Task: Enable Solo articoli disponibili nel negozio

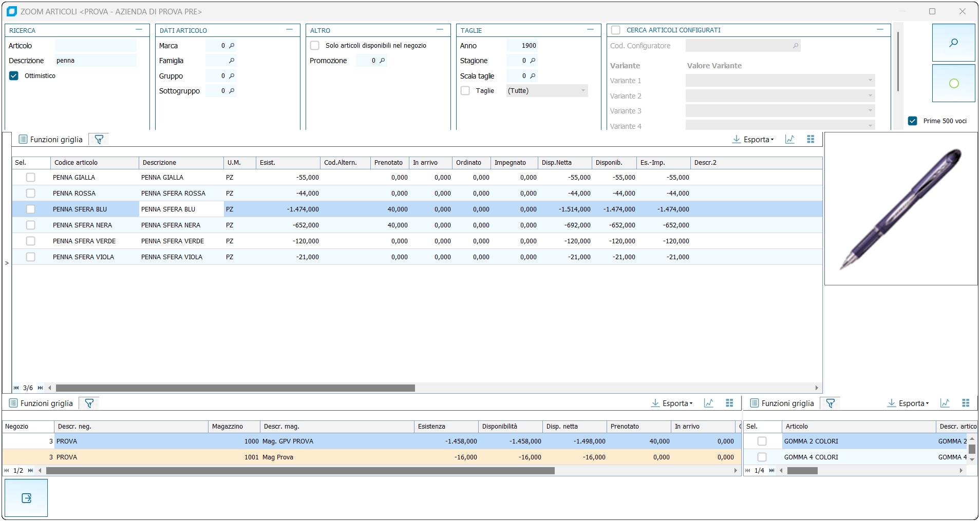Action: (x=315, y=46)
